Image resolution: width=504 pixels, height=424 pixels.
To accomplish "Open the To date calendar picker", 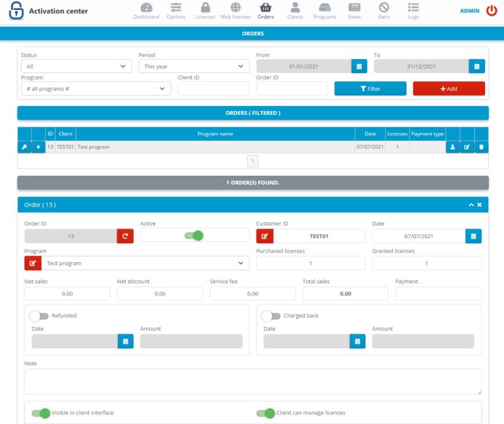I will (477, 66).
